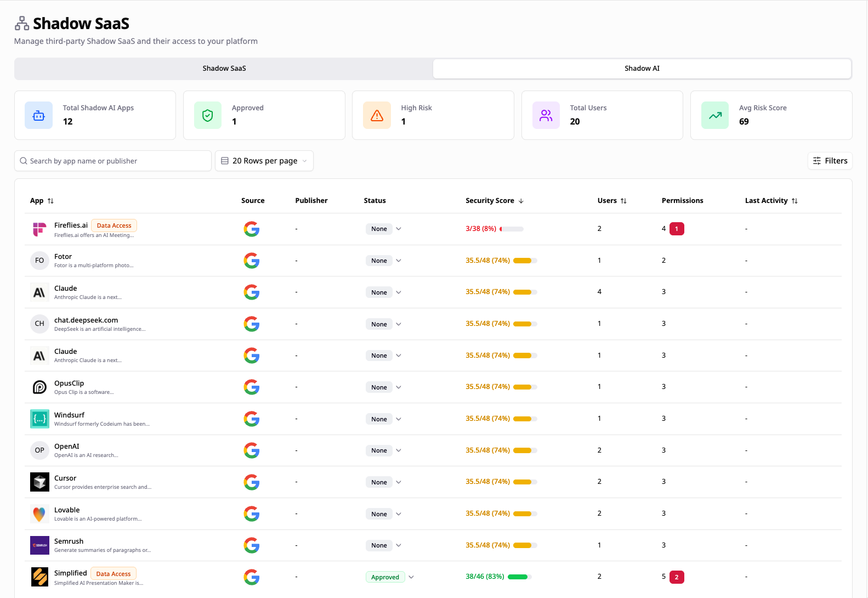Click the Lovable heart logo icon
Image resolution: width=868 pixels, height=598 pixels.
[39, 514]
